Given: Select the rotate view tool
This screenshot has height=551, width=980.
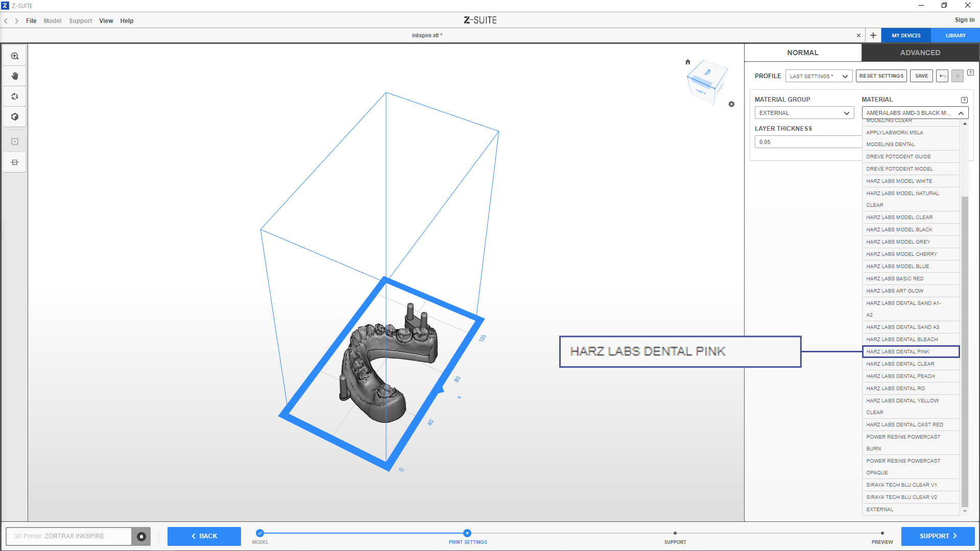Looking at the screenshot, I should pyautogui.click(x=15, y=97).
